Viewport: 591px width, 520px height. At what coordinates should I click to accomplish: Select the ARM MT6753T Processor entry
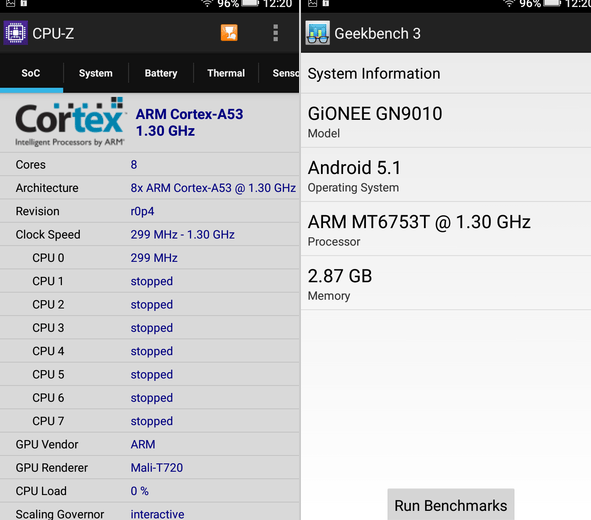click(446, 229)
